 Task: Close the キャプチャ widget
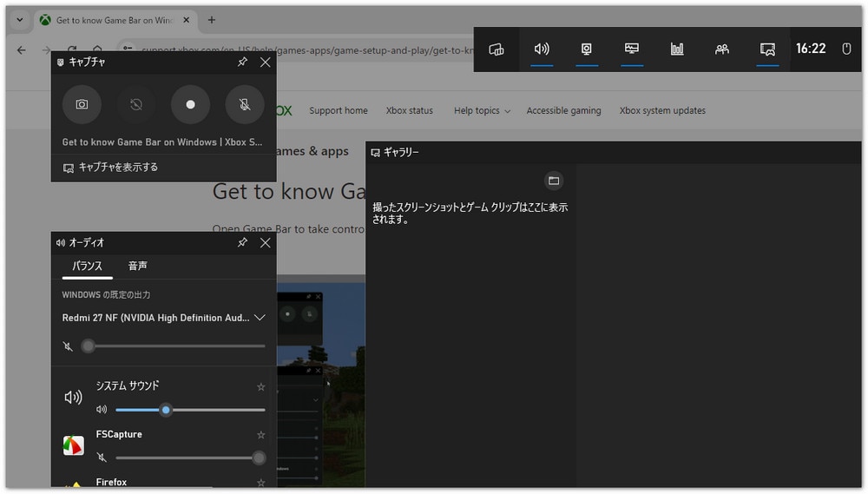coord(265,62)
